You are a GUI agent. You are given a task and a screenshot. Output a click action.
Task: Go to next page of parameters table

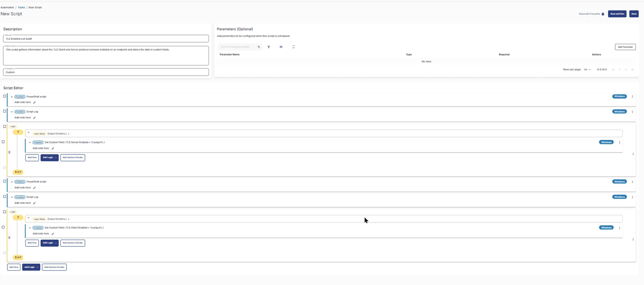[626, 70]
